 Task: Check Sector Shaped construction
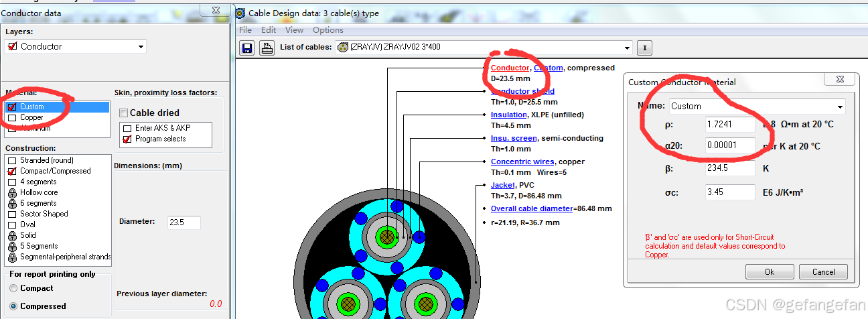pos(12,214)
